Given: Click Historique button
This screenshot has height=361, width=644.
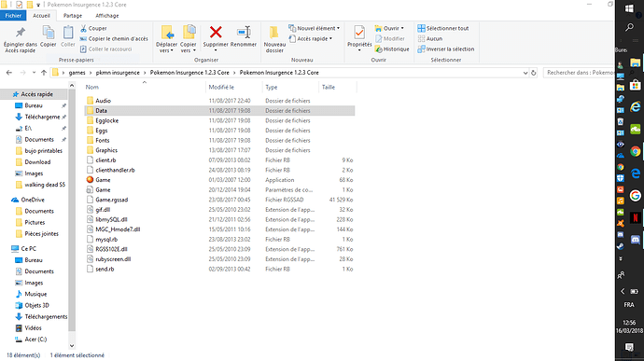Looking at the screenshot, I should coord(392,49).
